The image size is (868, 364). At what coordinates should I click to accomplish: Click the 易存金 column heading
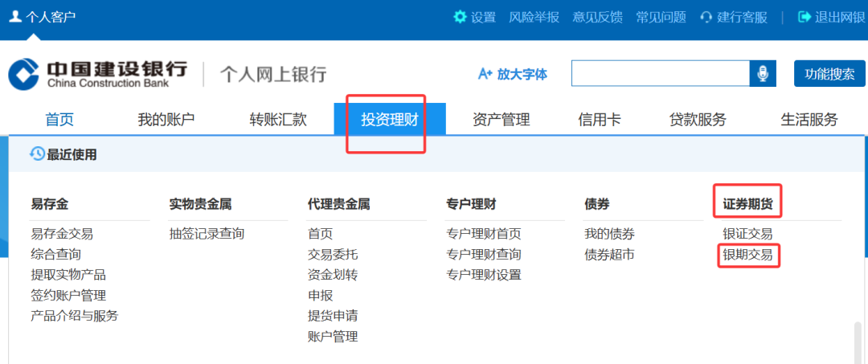pos(50,204)
